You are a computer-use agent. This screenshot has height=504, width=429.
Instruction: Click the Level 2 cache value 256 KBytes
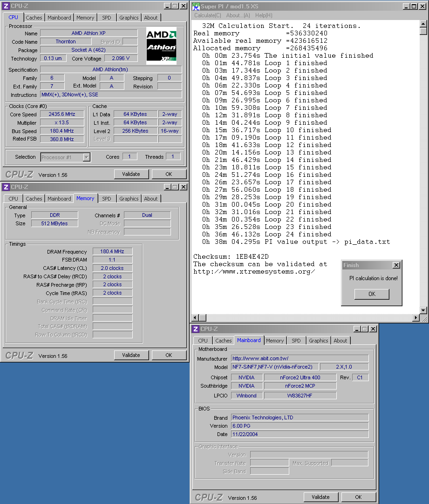pos(135,131)
